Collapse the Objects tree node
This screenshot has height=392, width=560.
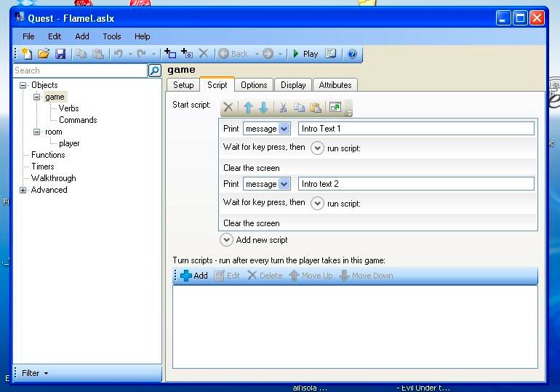point(23,85)
